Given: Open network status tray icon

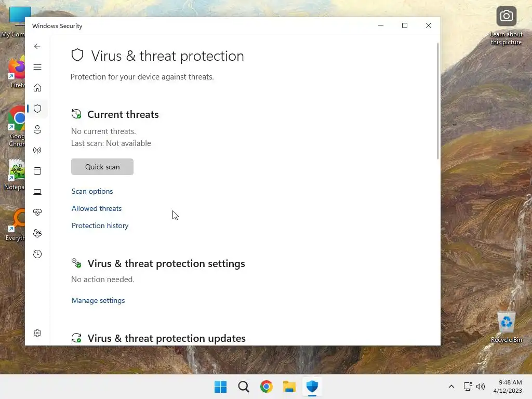Looking at the screenshot, I should (x=468, y=387).
